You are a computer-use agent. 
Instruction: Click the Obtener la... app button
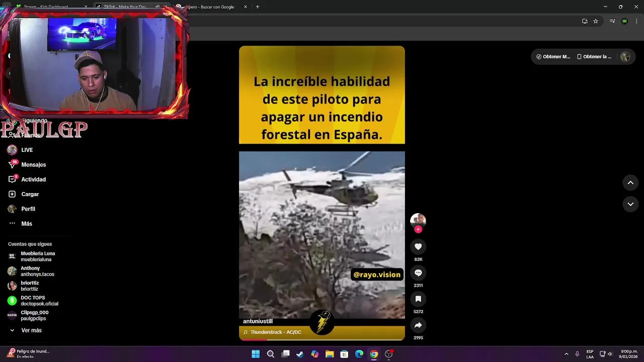pyautogui.click(x=594, y=57)
